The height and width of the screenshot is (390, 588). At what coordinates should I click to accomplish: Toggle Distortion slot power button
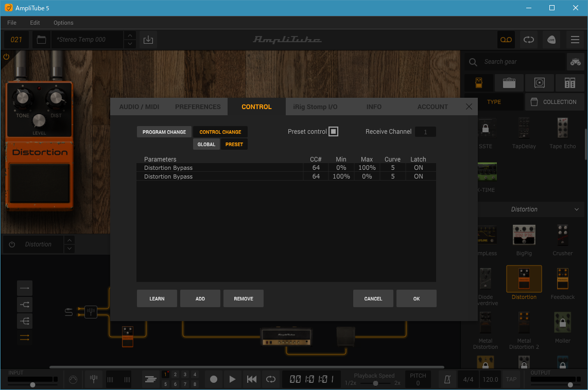click(x=12, y=244)
